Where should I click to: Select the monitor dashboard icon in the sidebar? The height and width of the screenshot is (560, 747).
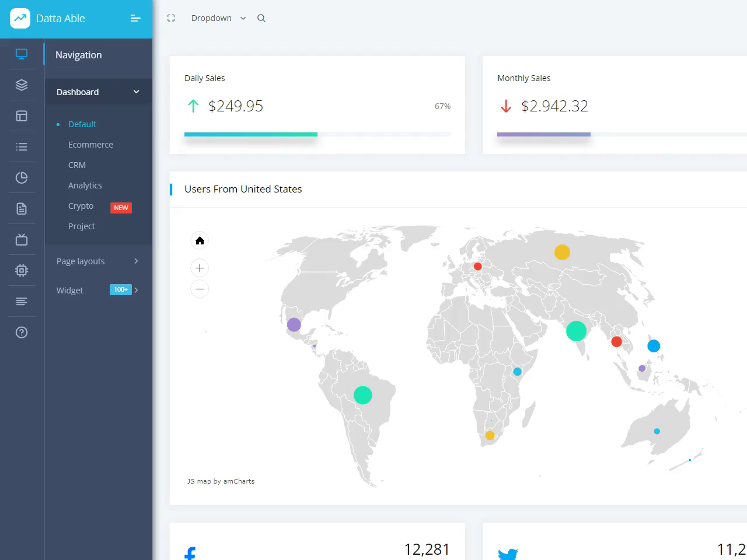click(x=22, y=54)
